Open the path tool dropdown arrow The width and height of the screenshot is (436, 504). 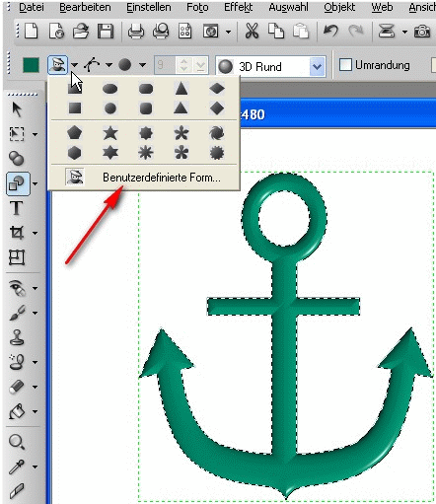[x=109, y=65]
